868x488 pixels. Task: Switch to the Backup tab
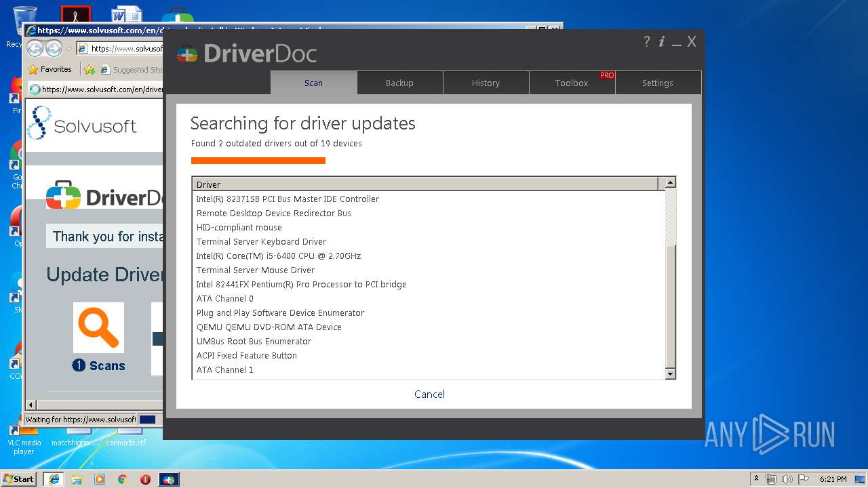point(399,83)
